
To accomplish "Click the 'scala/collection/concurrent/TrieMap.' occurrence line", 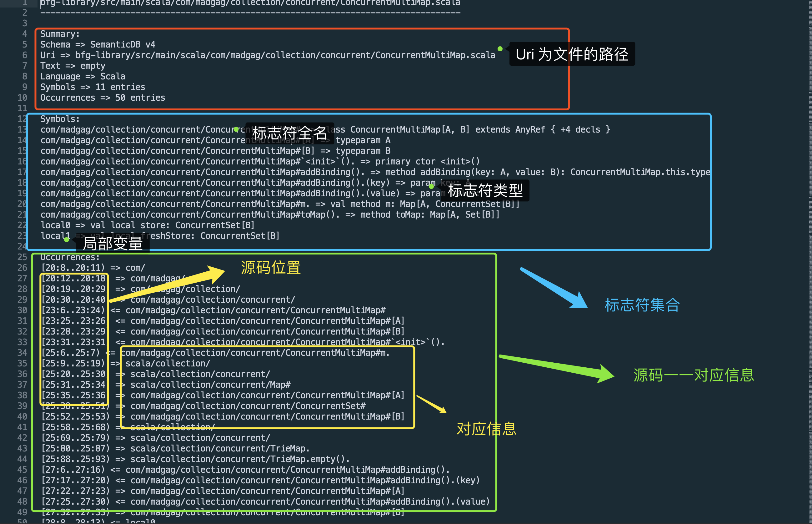I will [x=175, y=448].
